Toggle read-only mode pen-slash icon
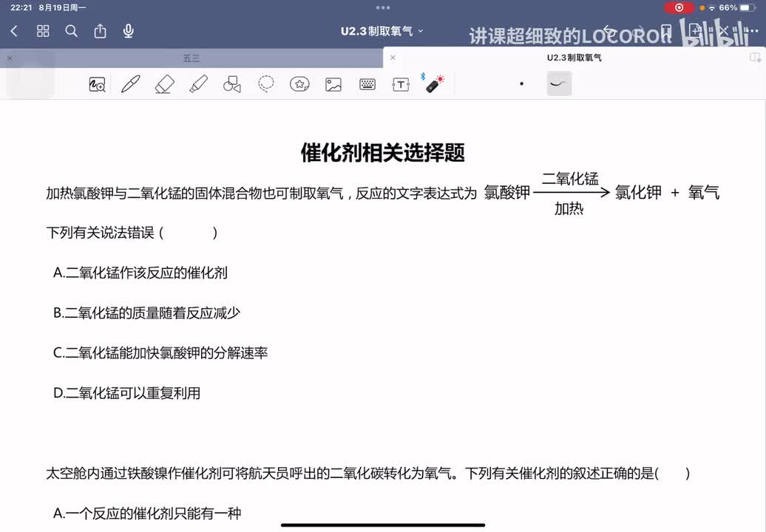This screenshot has width=766, height=532. tap(724, 31)
